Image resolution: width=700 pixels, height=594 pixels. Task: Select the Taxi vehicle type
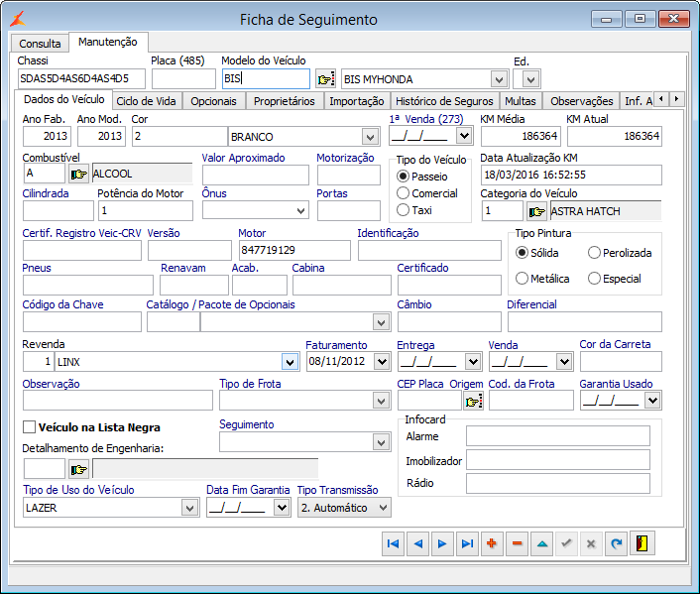coord(404,210)
